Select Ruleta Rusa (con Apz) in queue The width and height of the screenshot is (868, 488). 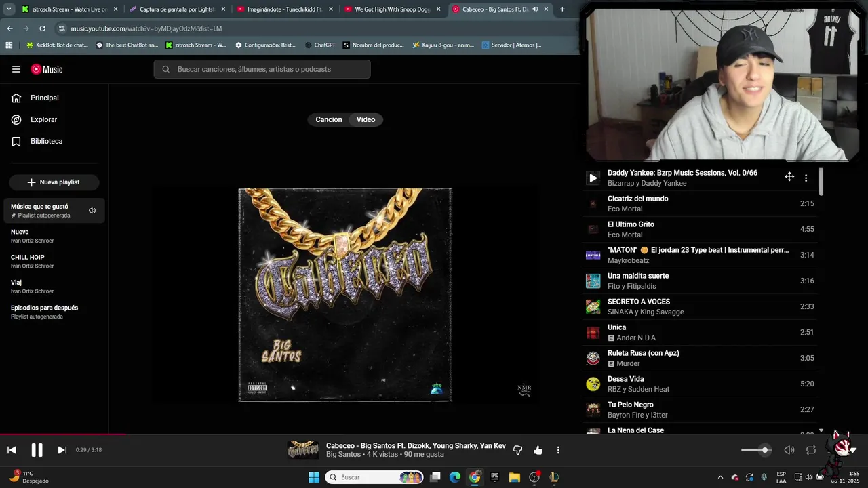point(701,358)
